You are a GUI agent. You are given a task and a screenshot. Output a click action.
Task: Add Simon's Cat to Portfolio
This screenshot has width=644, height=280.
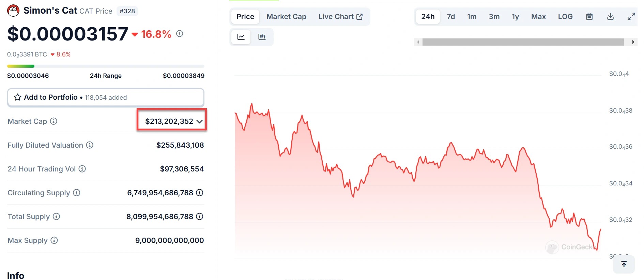pos(106,98)
